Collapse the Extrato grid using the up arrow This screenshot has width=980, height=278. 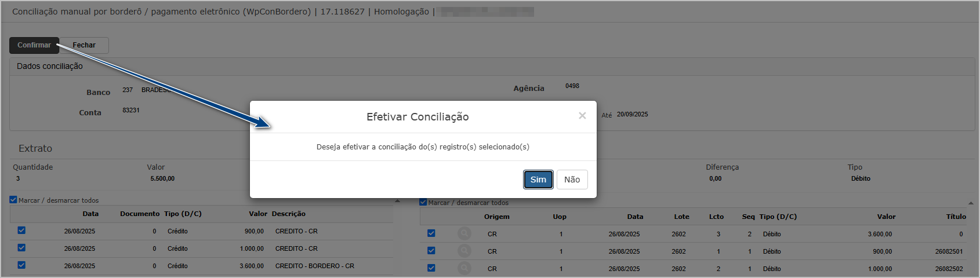tap(397, 201)
